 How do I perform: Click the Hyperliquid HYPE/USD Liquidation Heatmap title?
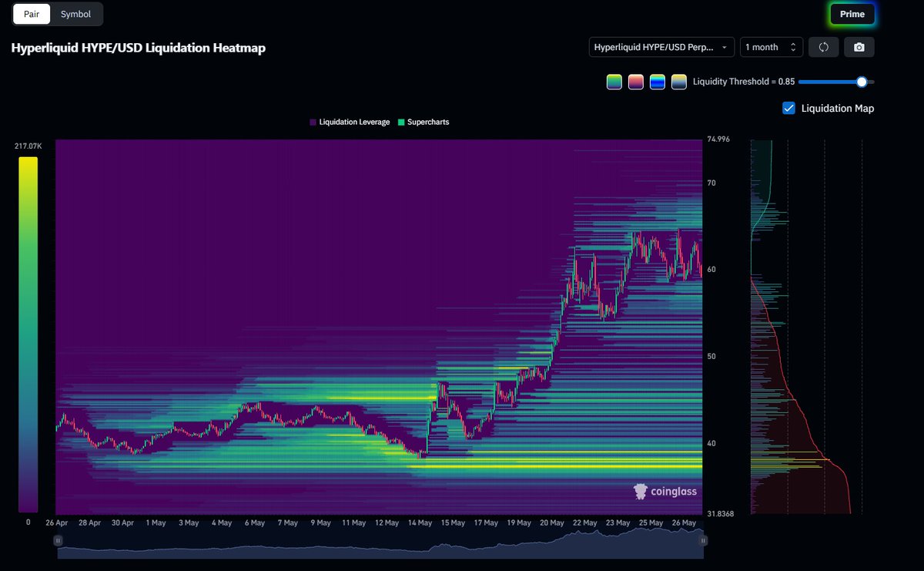coord(139,48)
